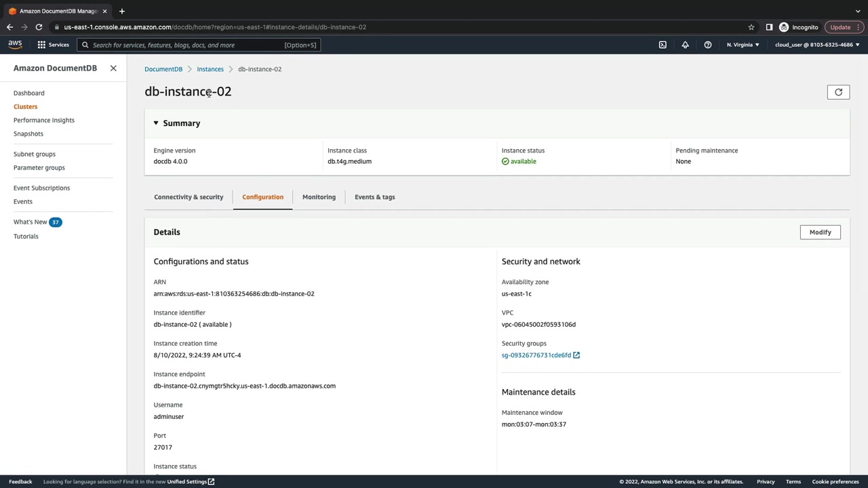
Task: Open a new browser tab
Action: click(122, 11)
